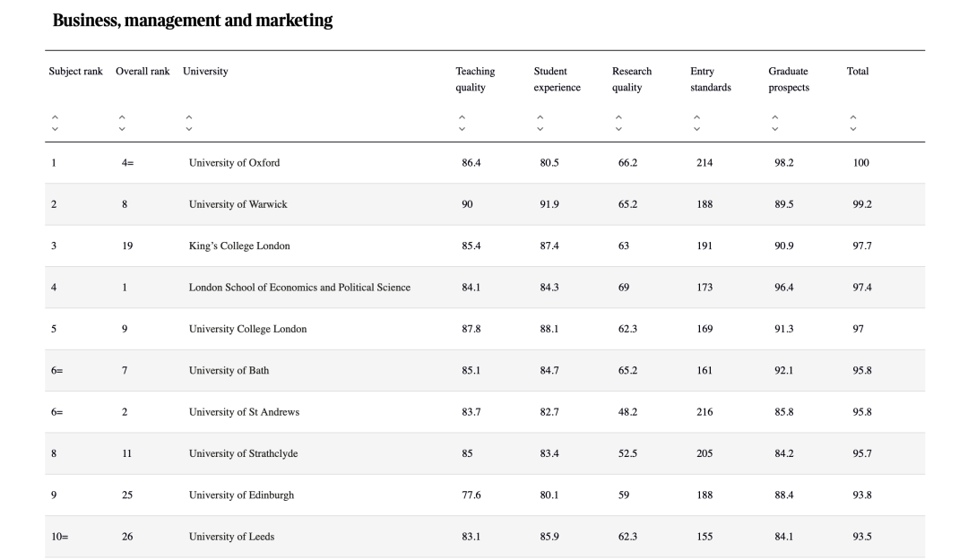Click sort arrows under University column
968x560 pixels.
(188, 123)
